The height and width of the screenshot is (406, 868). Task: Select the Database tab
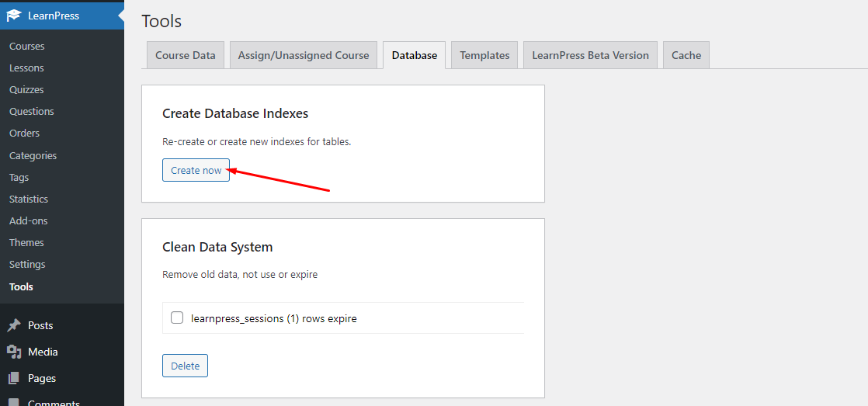click(414, 55)
